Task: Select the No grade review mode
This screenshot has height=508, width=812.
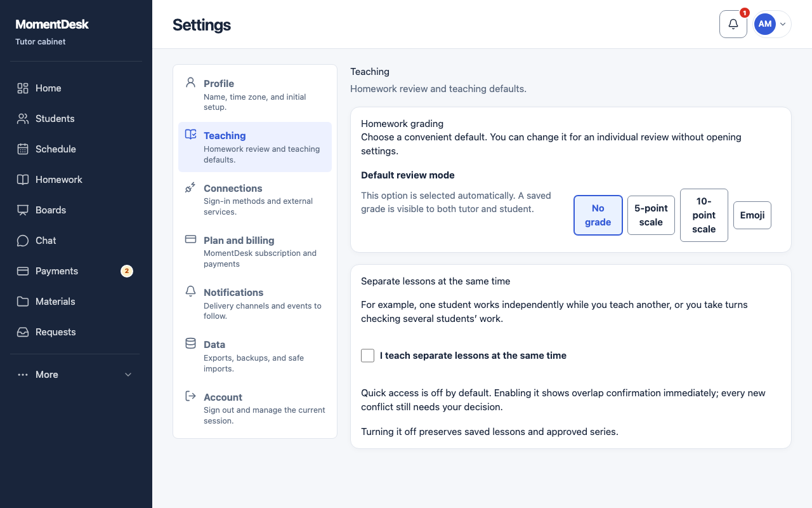Action: pyautogui.click(x=598, y=215)
